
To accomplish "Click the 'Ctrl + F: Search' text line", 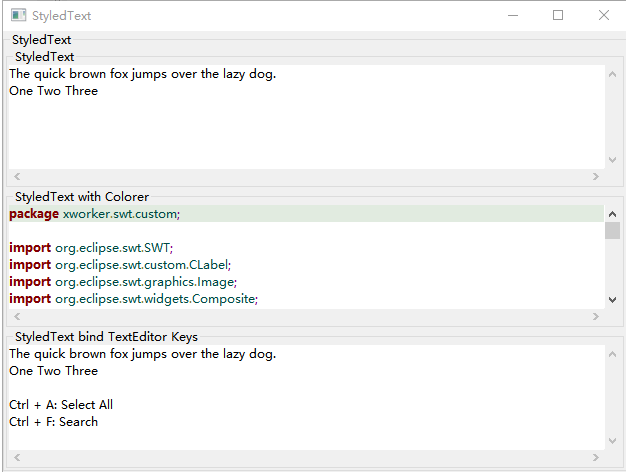I will click(x=54, y=422).
